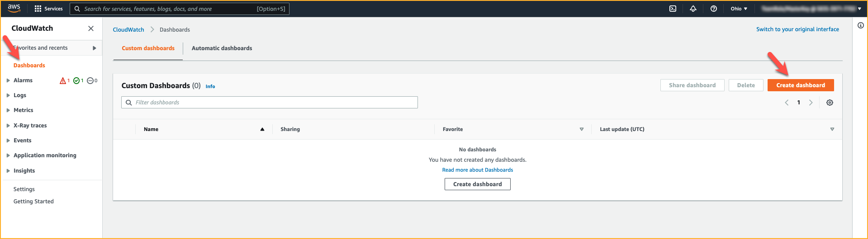Go to previous page of dashboards
The height and width of the screenshot is (239, 868).
(787, 103)
